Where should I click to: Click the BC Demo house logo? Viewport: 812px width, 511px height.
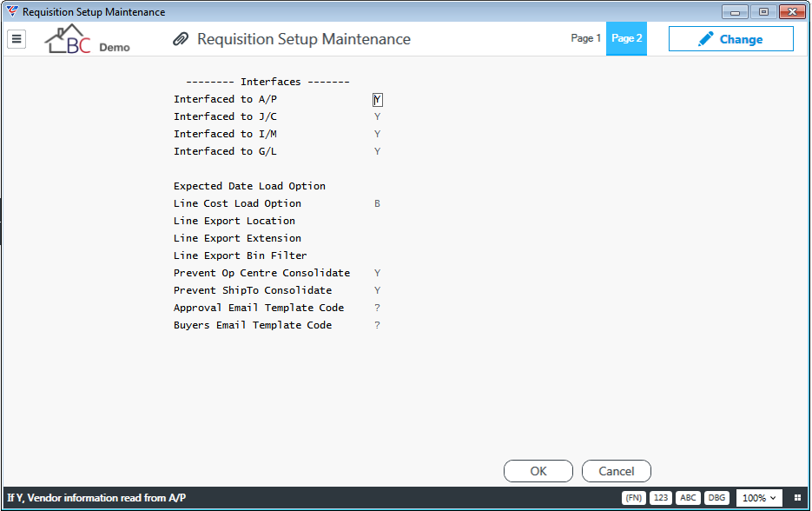coord(87,39)
